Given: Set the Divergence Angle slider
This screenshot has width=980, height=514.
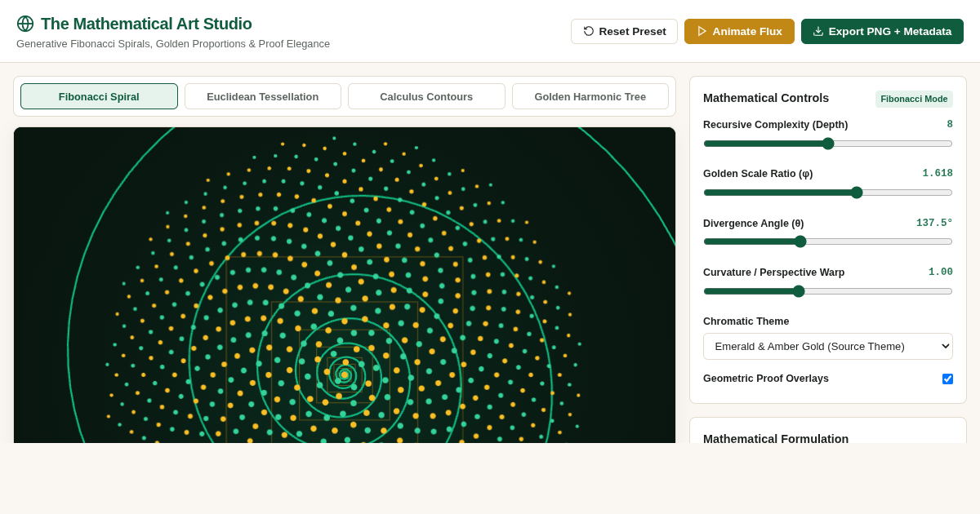Looking at the screenshot, I should click(828, 241).
